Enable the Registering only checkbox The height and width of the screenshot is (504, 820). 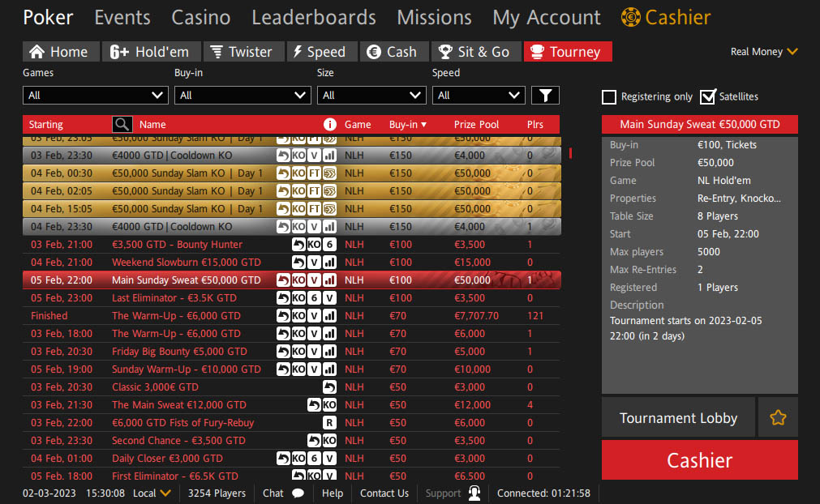609,96
